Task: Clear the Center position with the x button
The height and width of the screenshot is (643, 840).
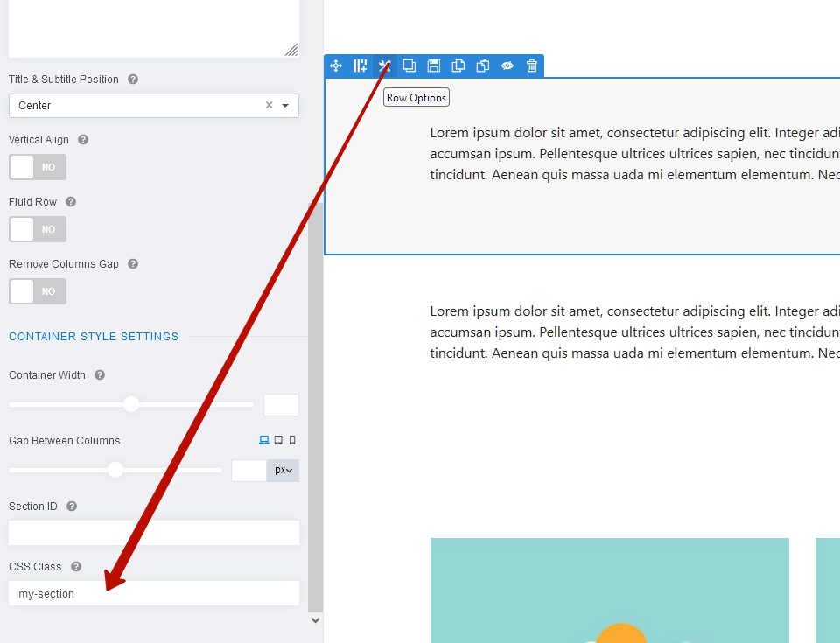Action: (x=268, y=105)
